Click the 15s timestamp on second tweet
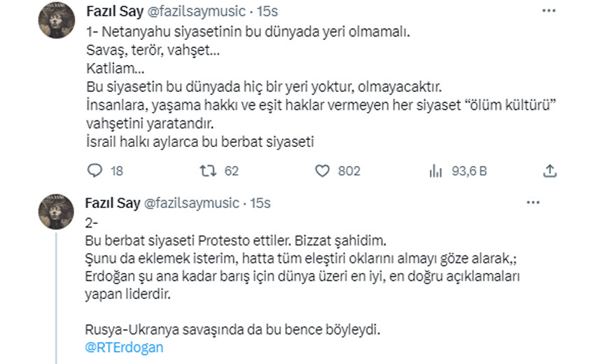The image size is (595, 364). click(260, 204)
